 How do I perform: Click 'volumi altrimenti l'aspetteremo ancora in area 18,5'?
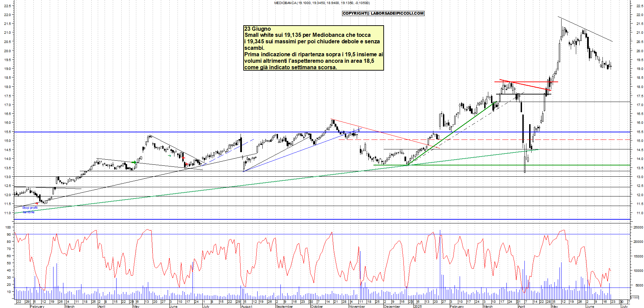coord(309,61)
